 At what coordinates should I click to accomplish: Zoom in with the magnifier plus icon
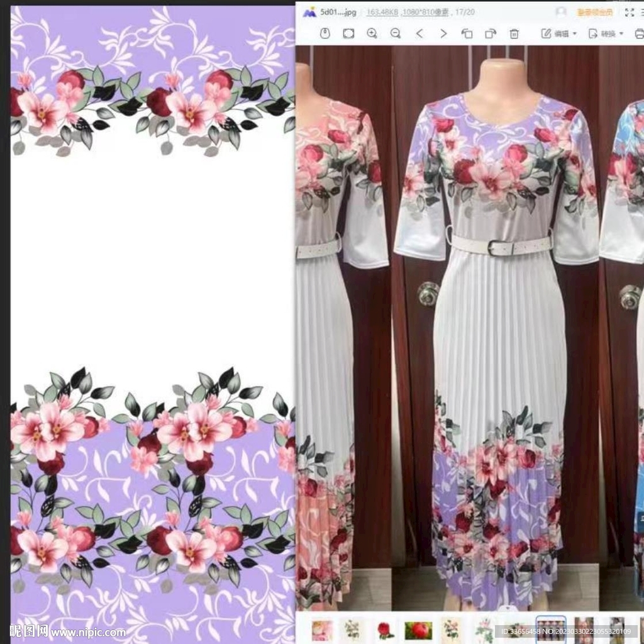(372, 33)
